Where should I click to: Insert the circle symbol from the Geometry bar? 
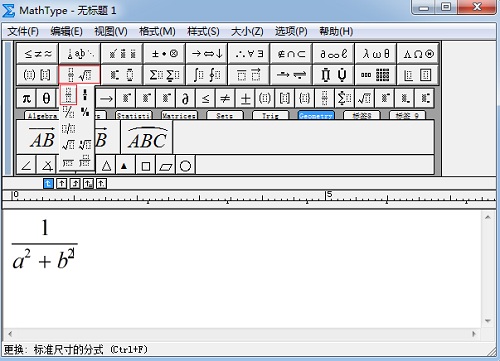[x=185, y=165]
